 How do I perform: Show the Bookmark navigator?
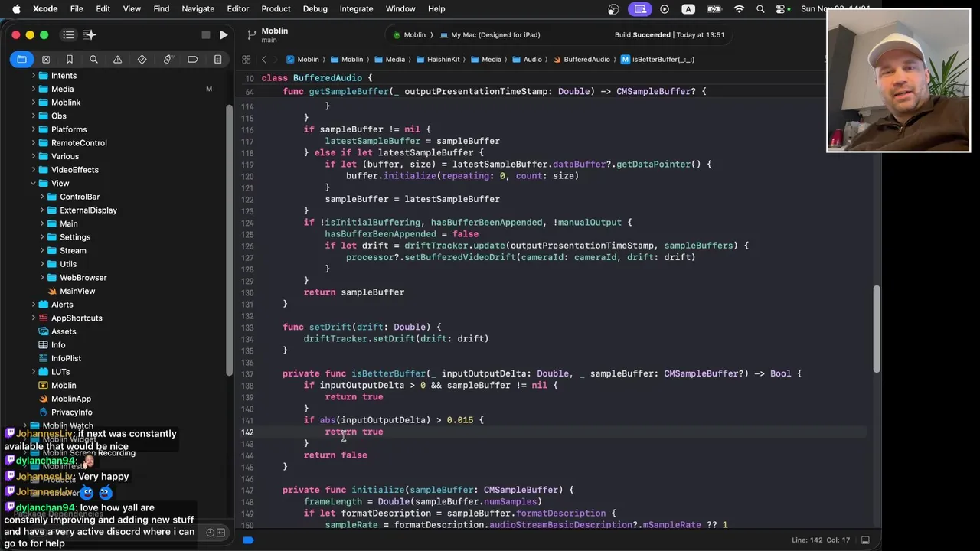(x=70, y=59)
